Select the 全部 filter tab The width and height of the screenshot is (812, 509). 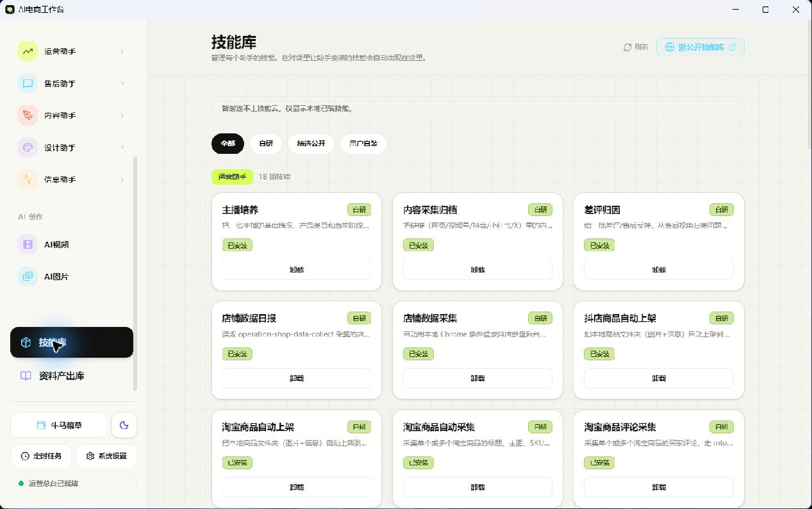click(228, 144)
